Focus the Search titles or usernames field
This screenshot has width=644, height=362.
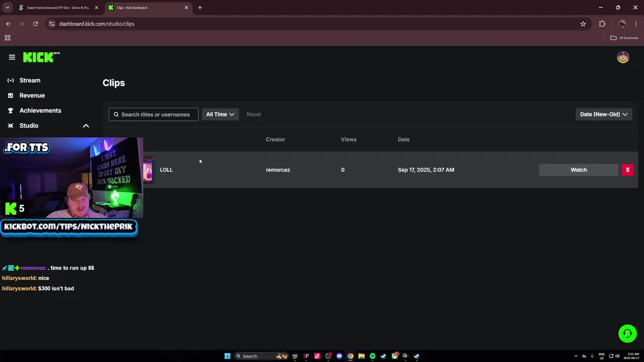tap(153, 114)
